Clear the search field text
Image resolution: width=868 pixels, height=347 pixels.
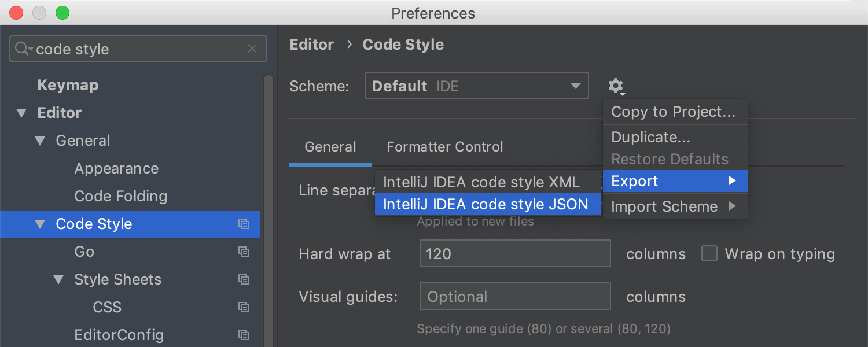pyautogui.click(x=252, y=49)
